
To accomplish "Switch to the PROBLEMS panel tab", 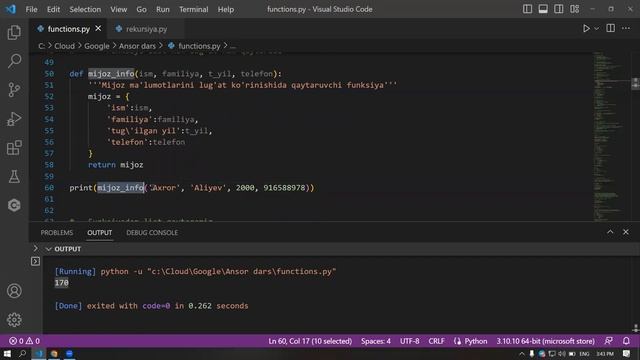I will (57, 233).
